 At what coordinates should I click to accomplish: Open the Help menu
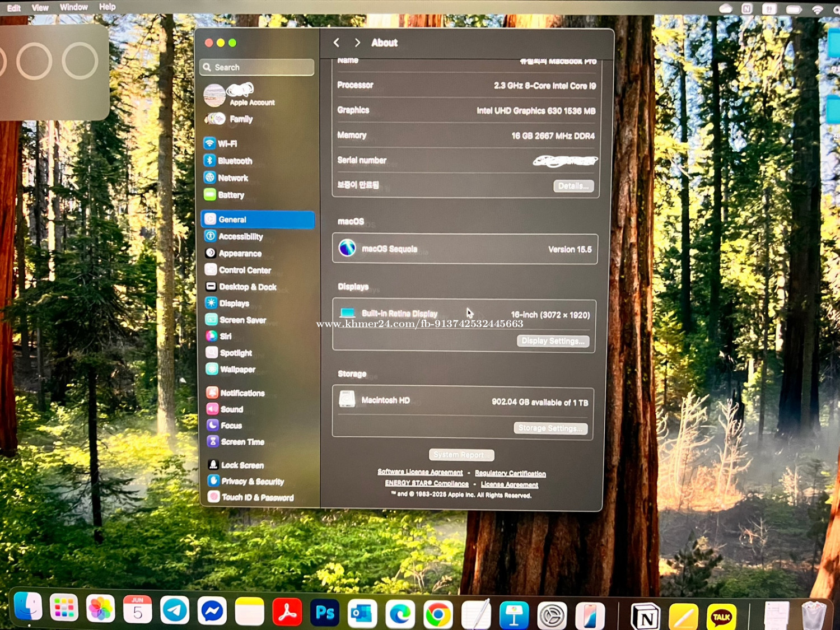(108, 7)
